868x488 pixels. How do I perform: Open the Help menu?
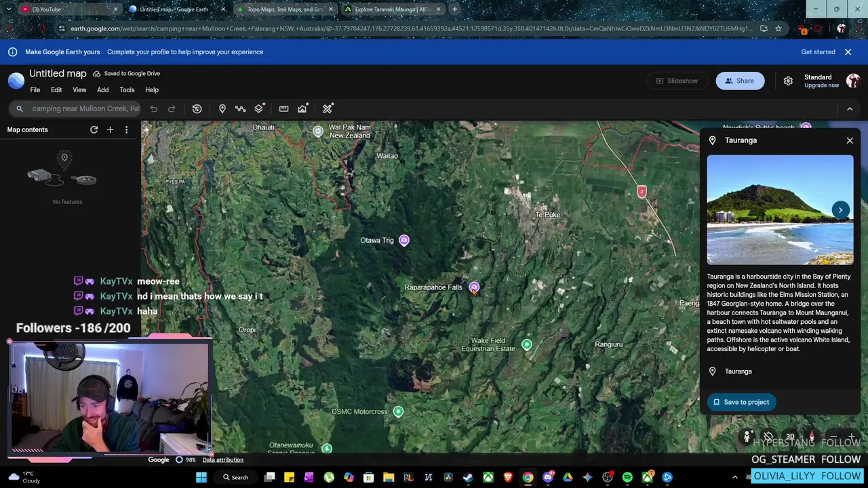(152, 90)
